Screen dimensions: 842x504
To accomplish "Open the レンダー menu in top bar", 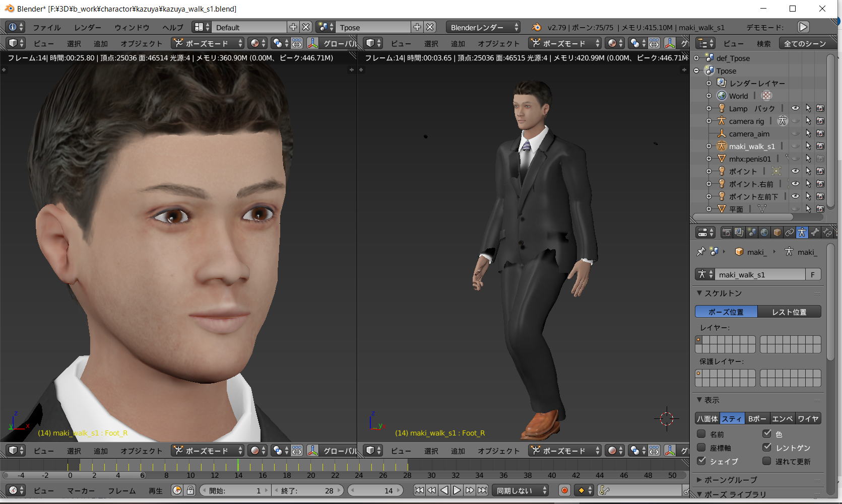I will tap(87, 27).
